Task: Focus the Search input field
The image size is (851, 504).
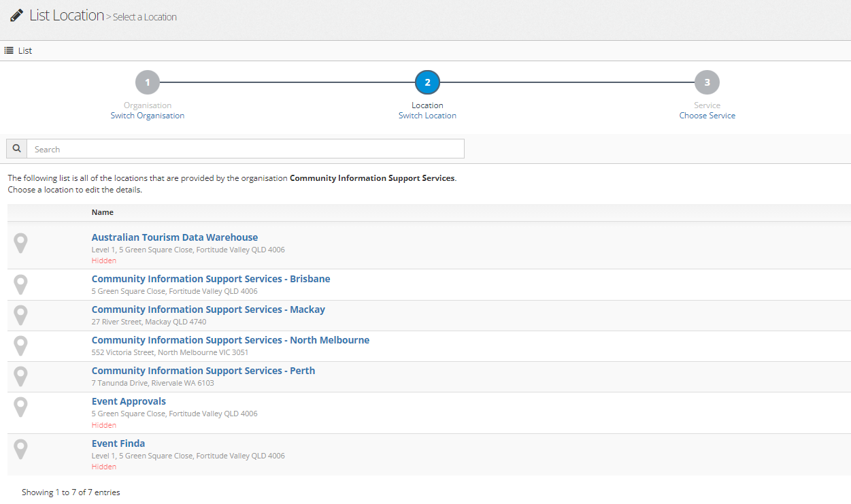Action: [245, 149]
